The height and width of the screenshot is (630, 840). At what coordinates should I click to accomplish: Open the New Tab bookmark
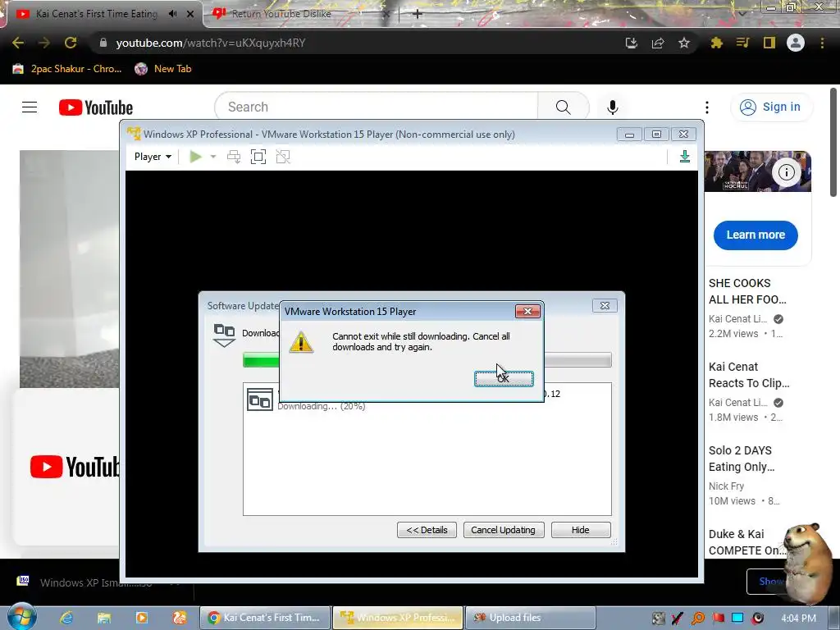pos(163,69)
